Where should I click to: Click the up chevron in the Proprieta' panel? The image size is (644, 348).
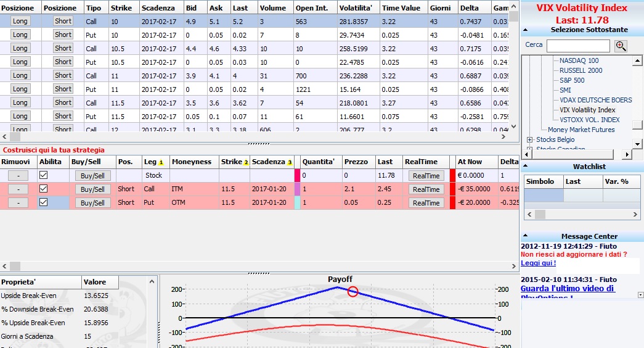tap(152, 282)
